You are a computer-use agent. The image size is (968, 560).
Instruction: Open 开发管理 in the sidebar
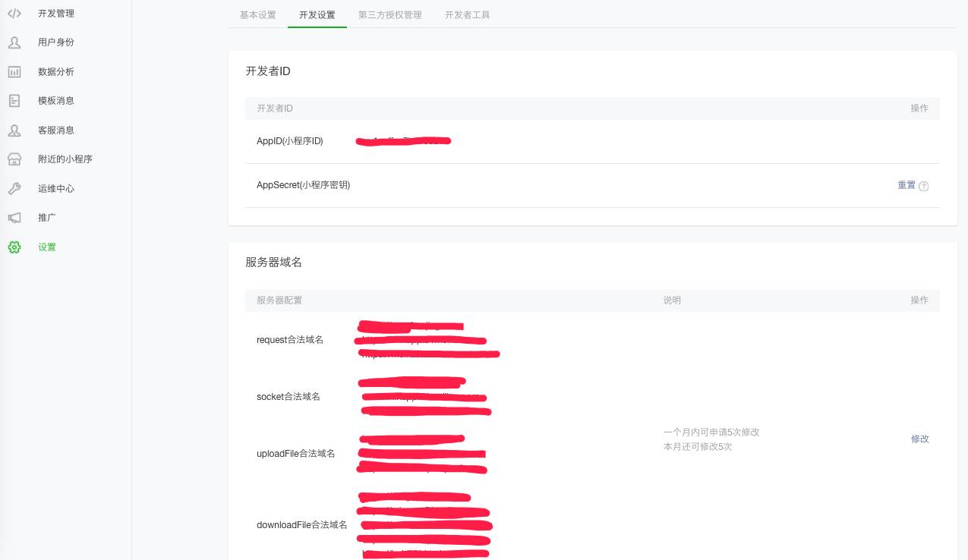tap(56, 14)
